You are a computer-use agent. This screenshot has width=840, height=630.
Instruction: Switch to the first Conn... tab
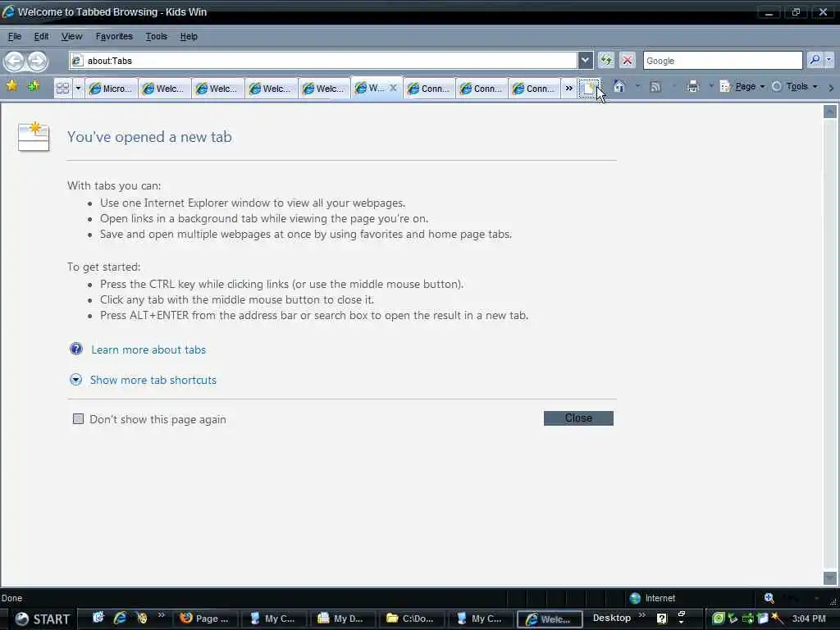(428, 89)
